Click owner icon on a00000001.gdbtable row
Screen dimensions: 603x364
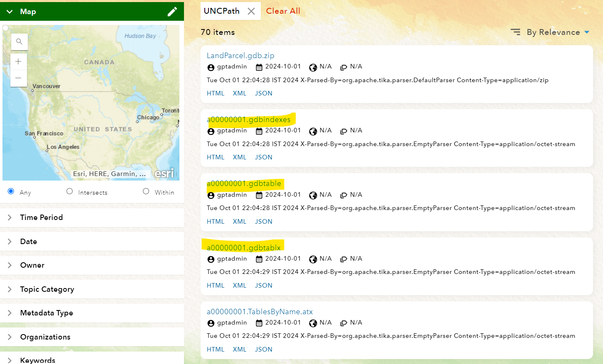click(211, 195)
